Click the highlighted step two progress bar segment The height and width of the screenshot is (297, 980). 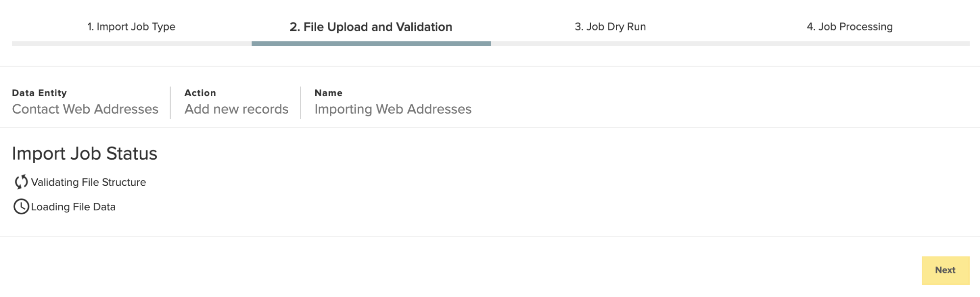click(371, 44)
